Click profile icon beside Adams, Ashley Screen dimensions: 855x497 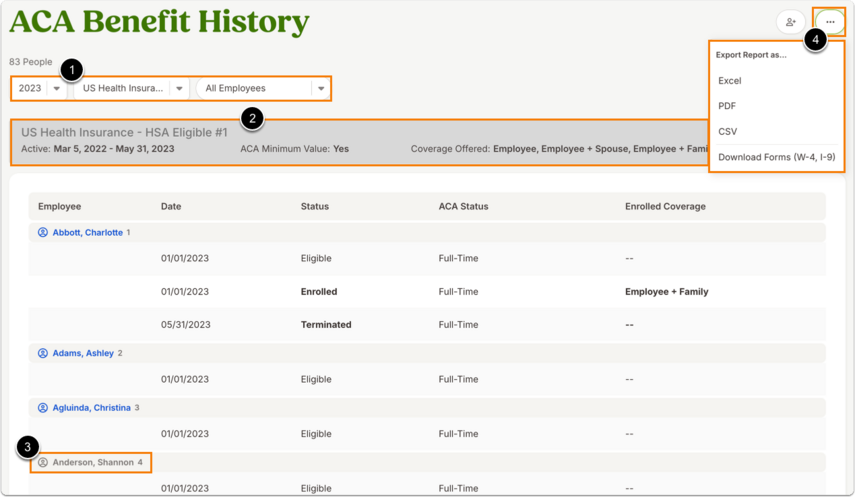tap(43, 353)
